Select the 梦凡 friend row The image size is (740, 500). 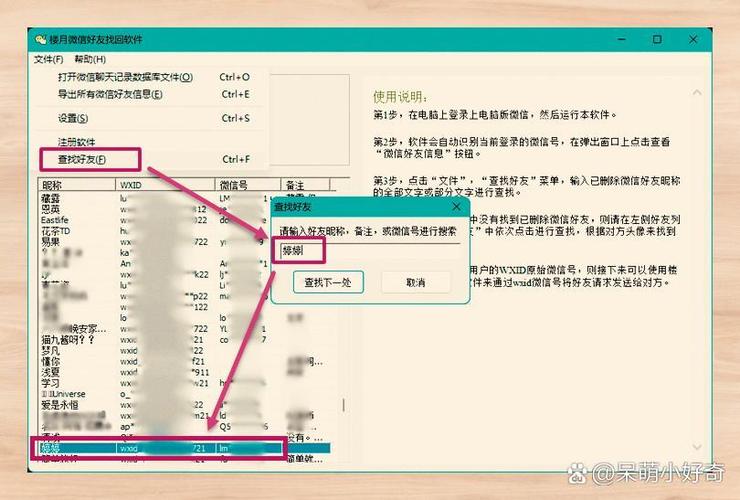coord(184,351)
